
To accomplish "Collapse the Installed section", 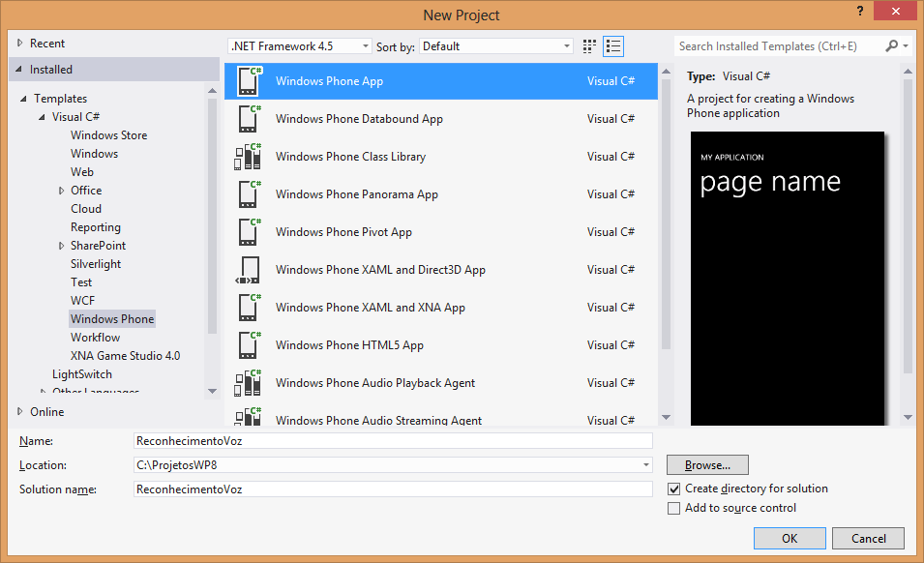I will 18,70.
